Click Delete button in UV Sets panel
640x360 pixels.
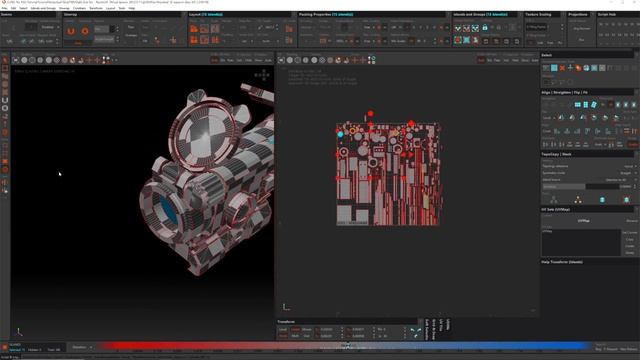629,253
